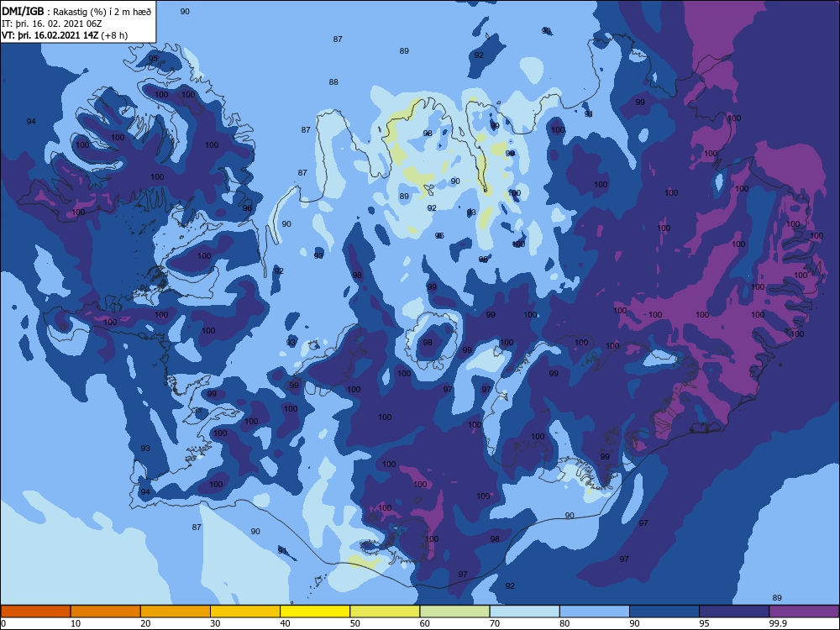Click the '30' legend scale label
The height and width of the screenshot is (630, 840).
pyautogui.click(x=215, y=623)
